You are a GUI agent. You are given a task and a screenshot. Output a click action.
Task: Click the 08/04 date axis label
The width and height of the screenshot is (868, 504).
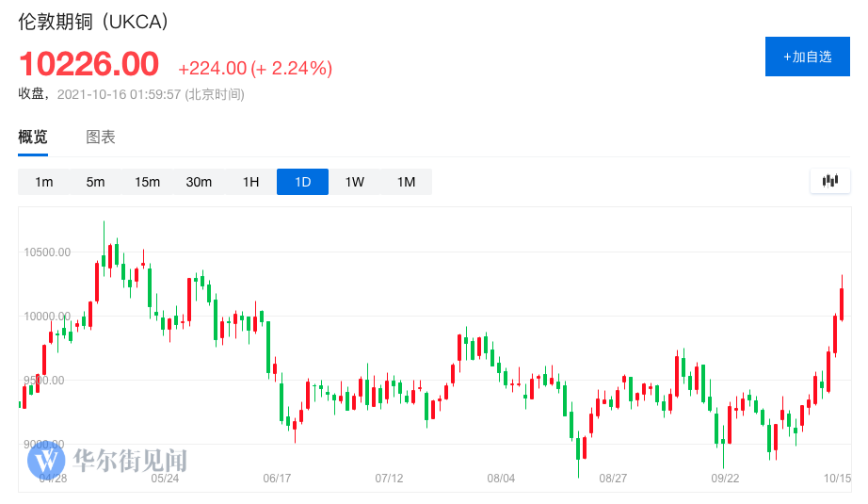501,478
